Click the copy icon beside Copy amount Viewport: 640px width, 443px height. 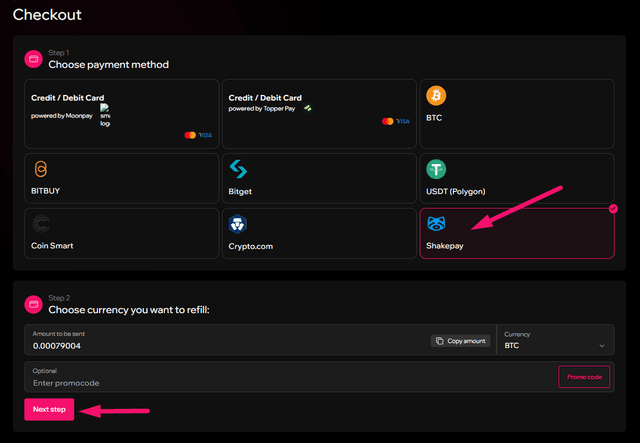click(x=440, y=341)
